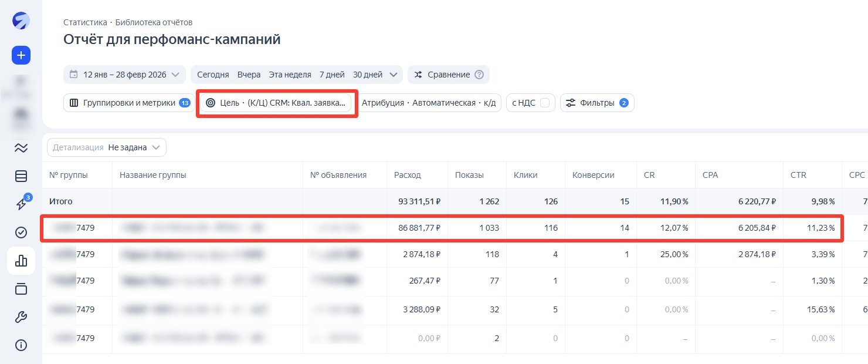Select the 7 дней period preset
Image resolution: width=868 pixels, height=364 pixels.
(x=332, y=75)
